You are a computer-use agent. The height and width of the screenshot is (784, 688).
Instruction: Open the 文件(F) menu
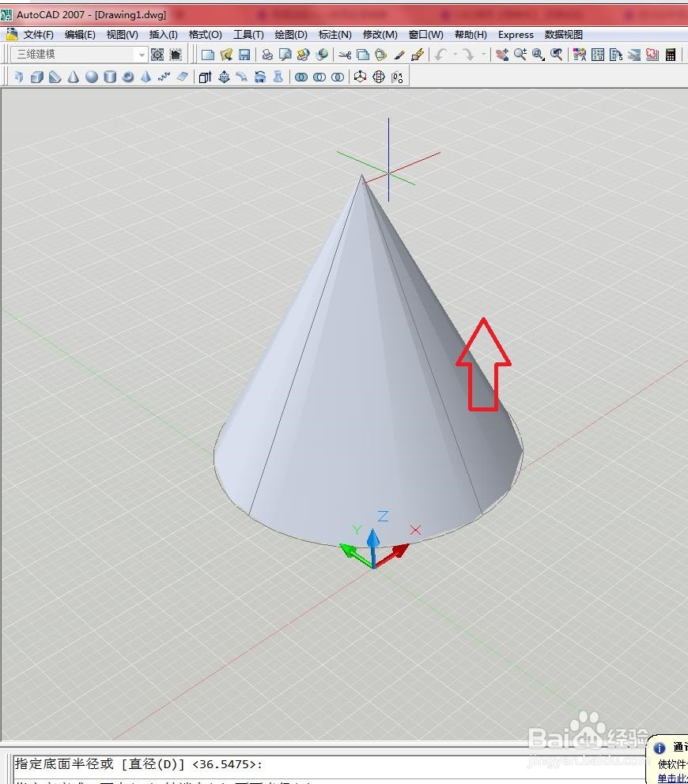39,35
